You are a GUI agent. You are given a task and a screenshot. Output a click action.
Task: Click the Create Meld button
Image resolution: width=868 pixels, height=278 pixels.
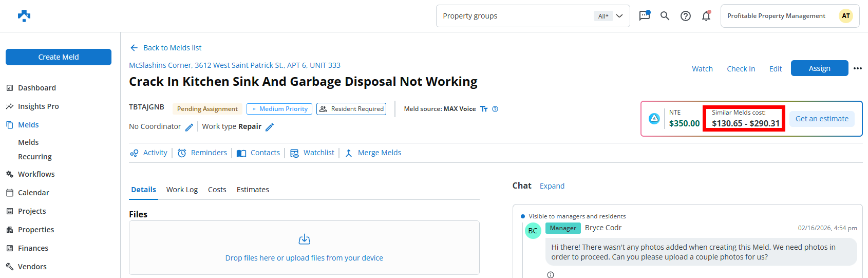(x=59, y=57)
